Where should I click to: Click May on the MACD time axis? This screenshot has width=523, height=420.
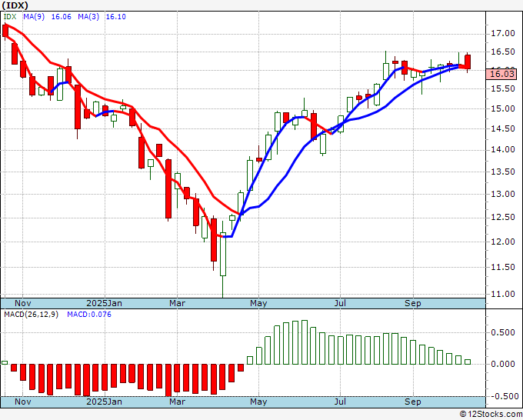click(x=258, y=402)
